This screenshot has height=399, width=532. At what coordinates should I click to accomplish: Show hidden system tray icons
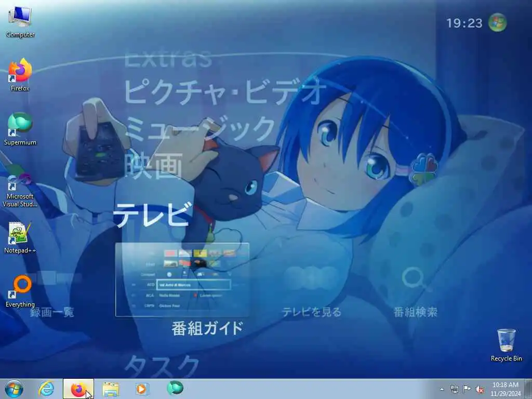(442, 389)
